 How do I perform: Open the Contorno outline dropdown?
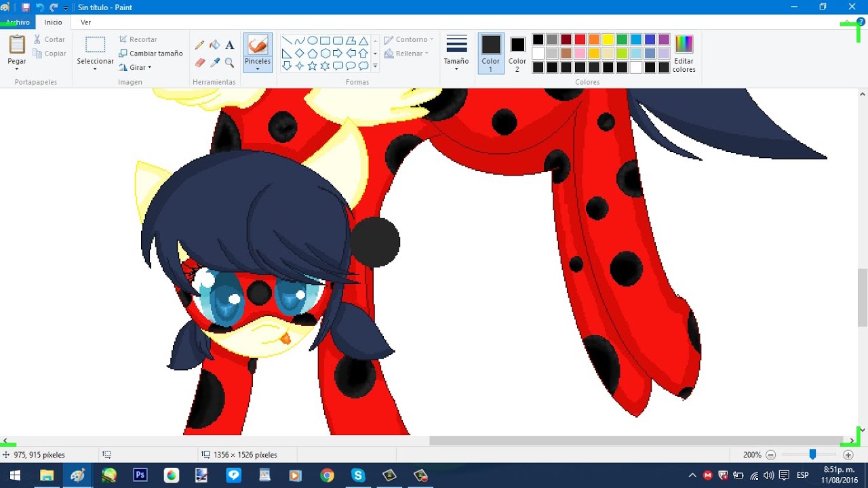[x=408, y=39]
